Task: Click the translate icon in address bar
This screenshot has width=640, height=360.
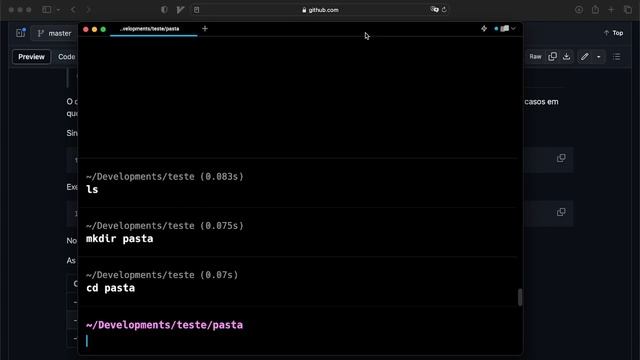Action: tap(434, 9)
